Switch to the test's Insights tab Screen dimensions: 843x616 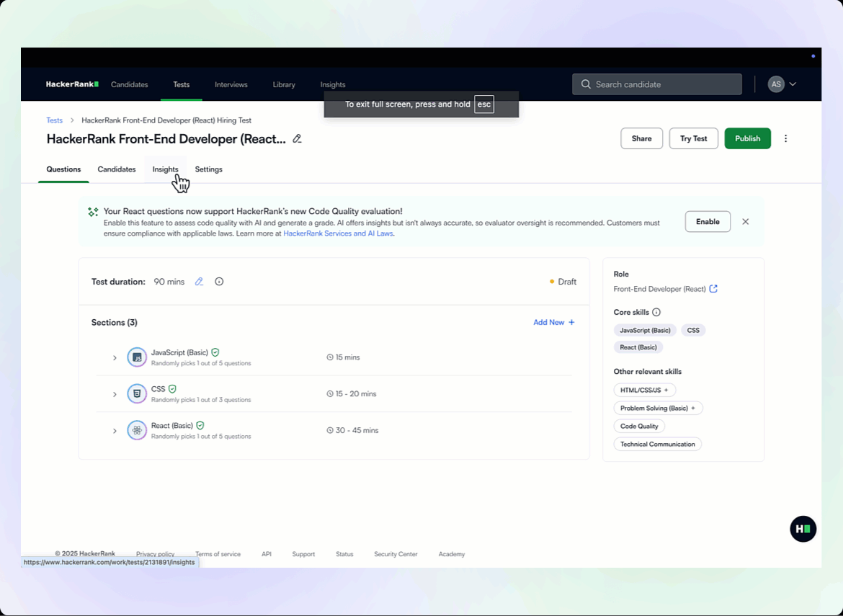point(165,169)
